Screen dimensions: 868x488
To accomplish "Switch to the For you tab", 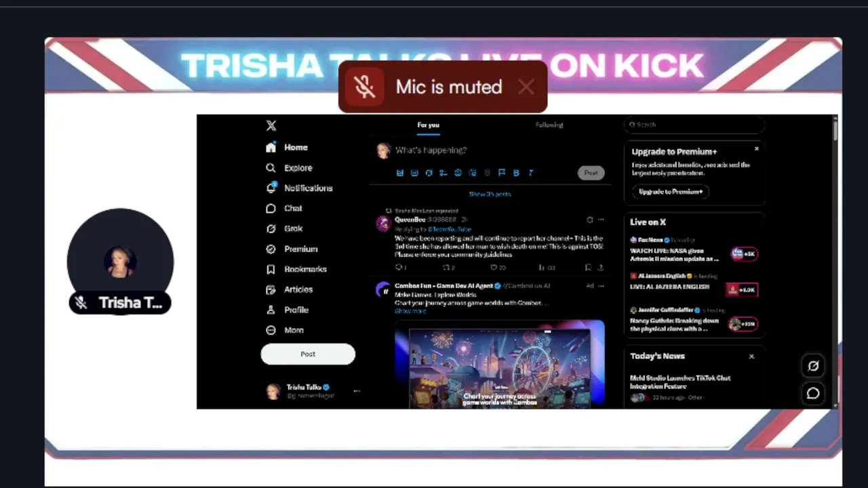I will click(428, 125).
